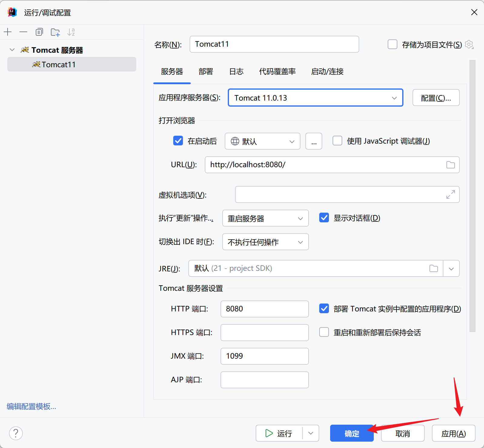This screenshot has height=448, width=484.
Task: Click the 运行 button
Action: point(279,433)
